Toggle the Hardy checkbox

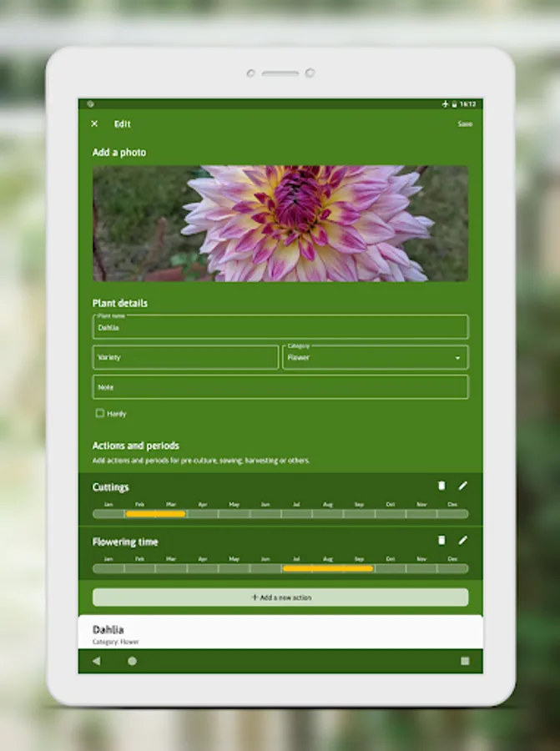[x=99, y=413]
